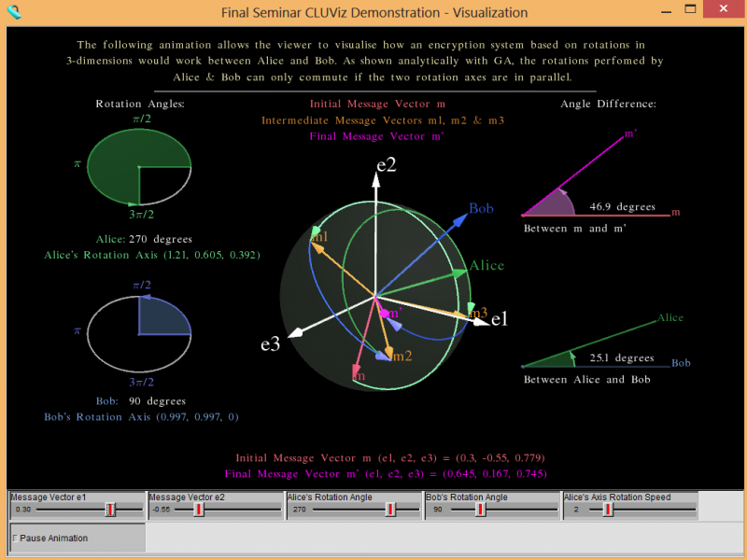Maximize the visualization window
This screenshot has height=560, width=747.
691,12
